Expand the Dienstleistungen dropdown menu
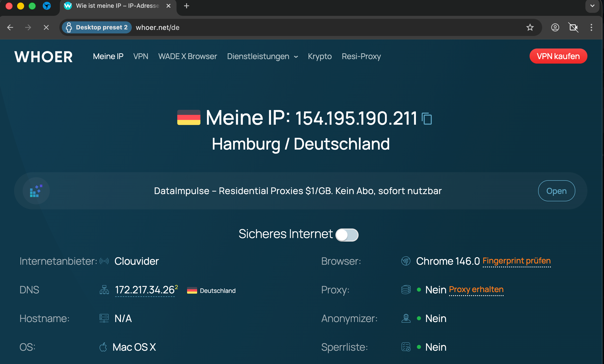 (x=262, y=57)
